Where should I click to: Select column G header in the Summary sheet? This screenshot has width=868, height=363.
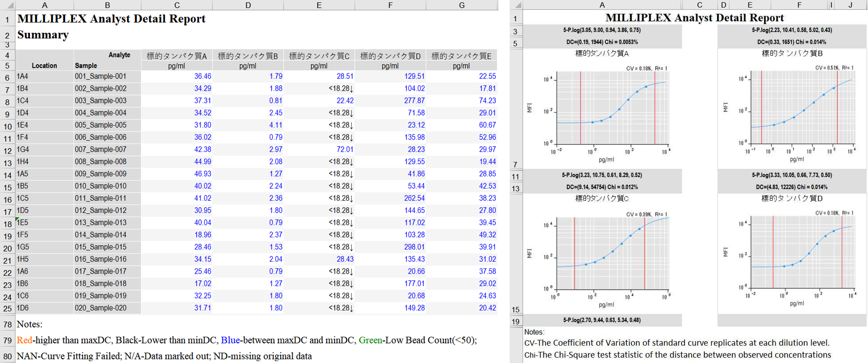point(461,5)
